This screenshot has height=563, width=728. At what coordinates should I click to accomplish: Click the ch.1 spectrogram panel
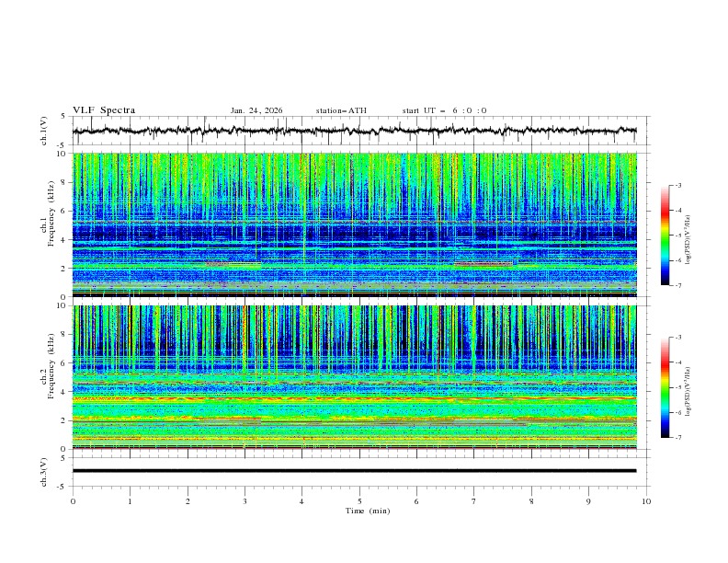(x=354, y=224)
